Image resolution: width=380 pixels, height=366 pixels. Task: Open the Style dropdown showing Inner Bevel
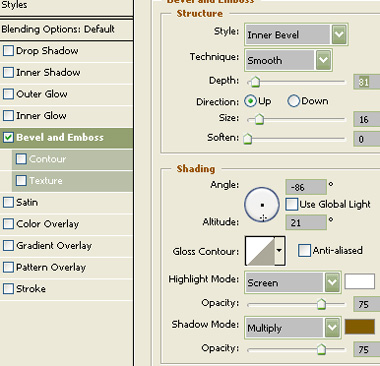pyautogui.click(x=296, y=34)
